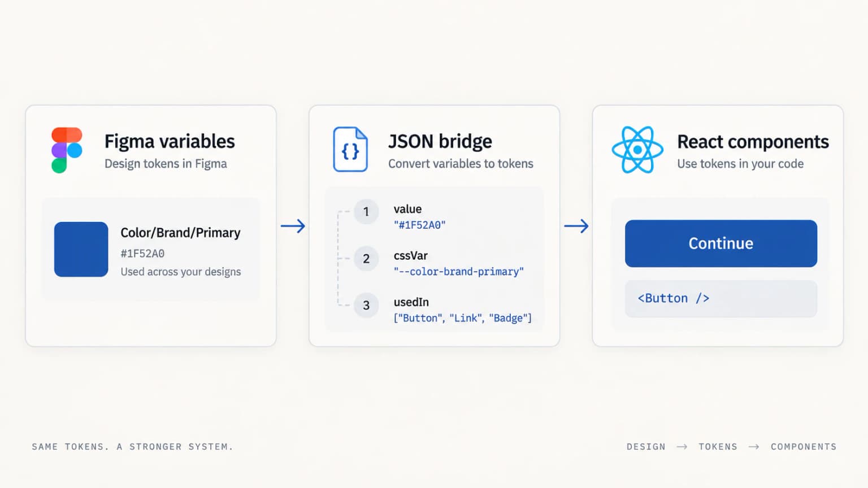Viewport: 868px width, 488px height.
Task: Click the TOKENS footer label
Action: pos(718,447)
